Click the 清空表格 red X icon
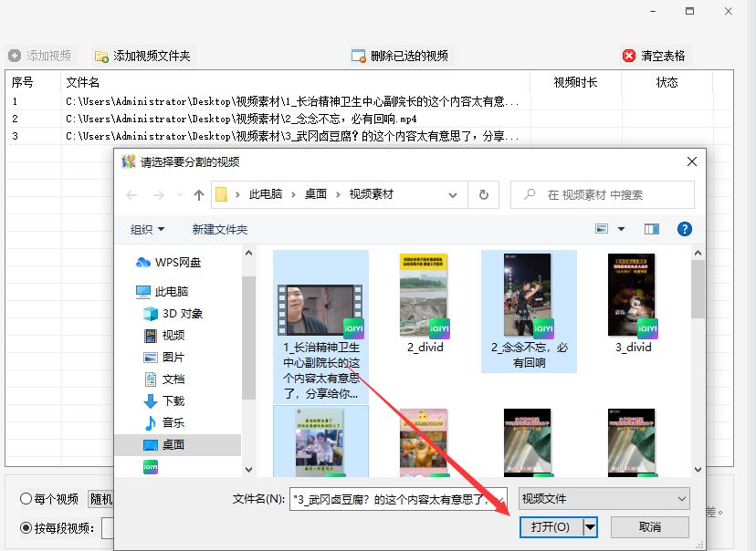756x551 pixels. click(x=629, y=55)
